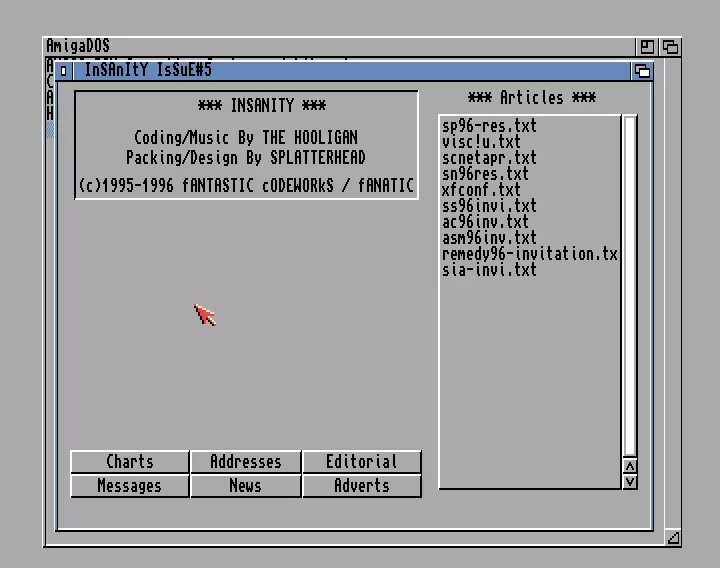The width and height of the screenshot is (720, 568).
Task: Click the InSAnItY window depth gadget
Action: tap(642, 71)
